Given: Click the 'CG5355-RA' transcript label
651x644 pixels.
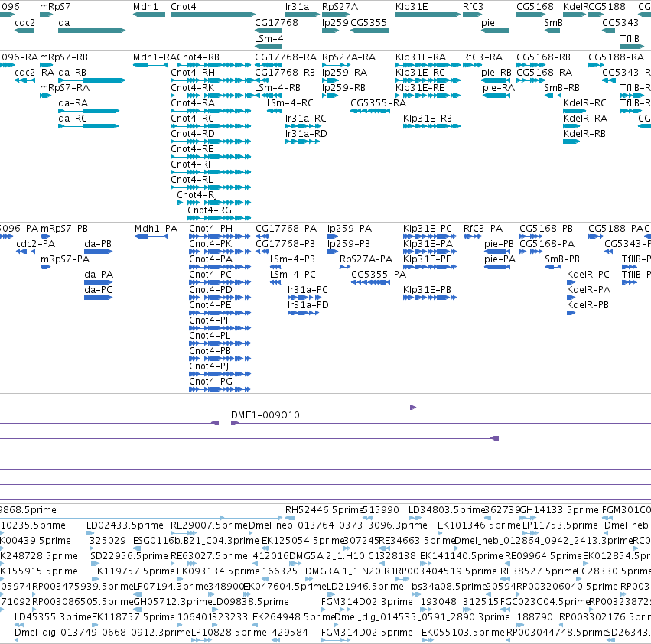Looking at the screenshot, I should tap(378, 103).
